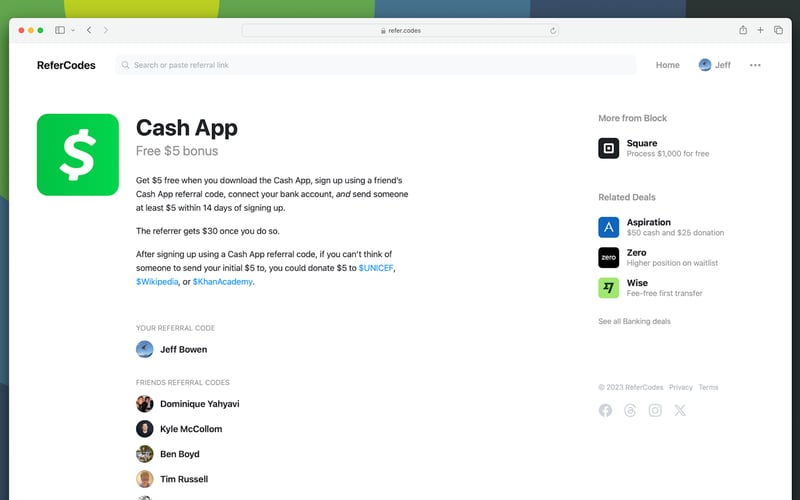Visit the Instagram icon in footer
This screenshot has width=800, height=500.
point(655,410)
